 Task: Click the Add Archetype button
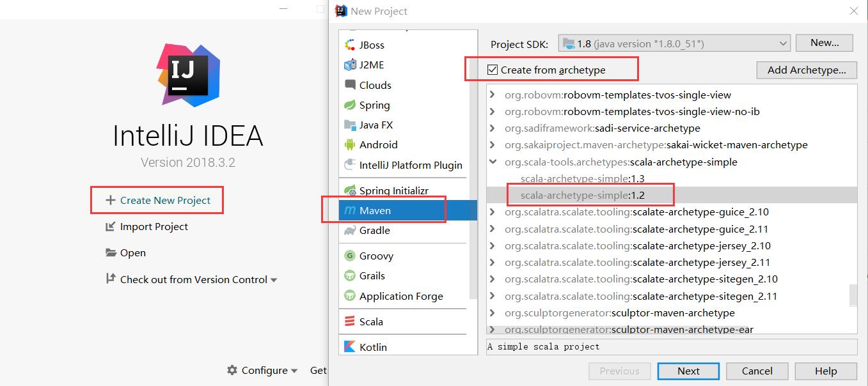pos(807,70)
